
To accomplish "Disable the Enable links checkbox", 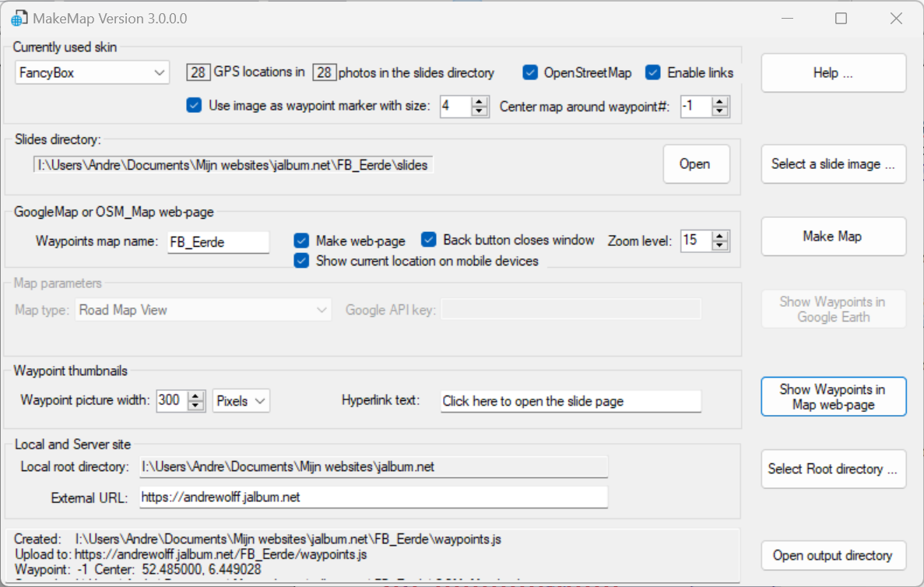I will (652, 72).
